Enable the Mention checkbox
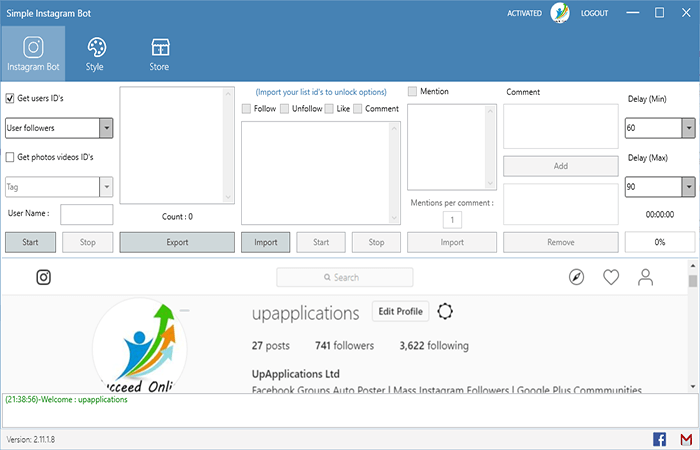The width and height of the screenshot is (700, 450). (412, 92)
